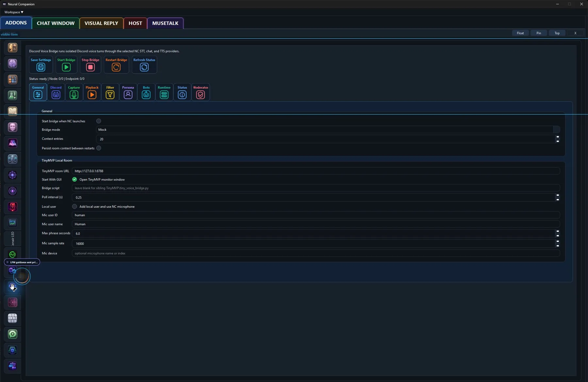Open the Corsair LED addon
Viewport: 588px width, 382px height.
point(12,239)
